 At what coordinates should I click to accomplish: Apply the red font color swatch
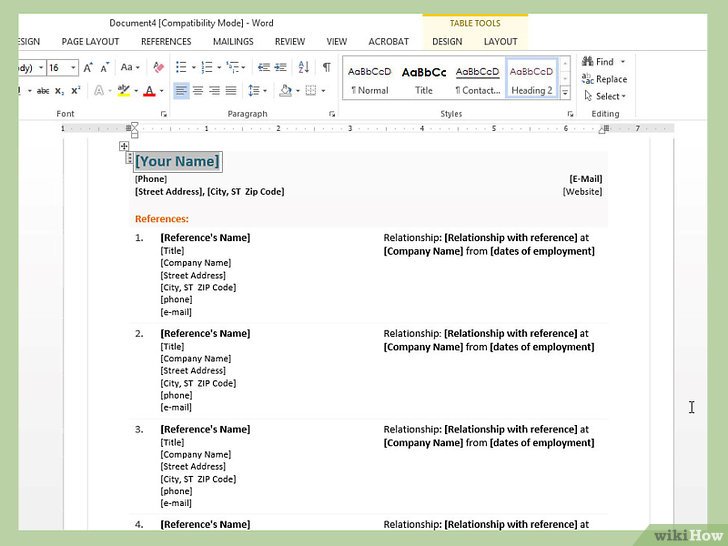tap(148, 91)
